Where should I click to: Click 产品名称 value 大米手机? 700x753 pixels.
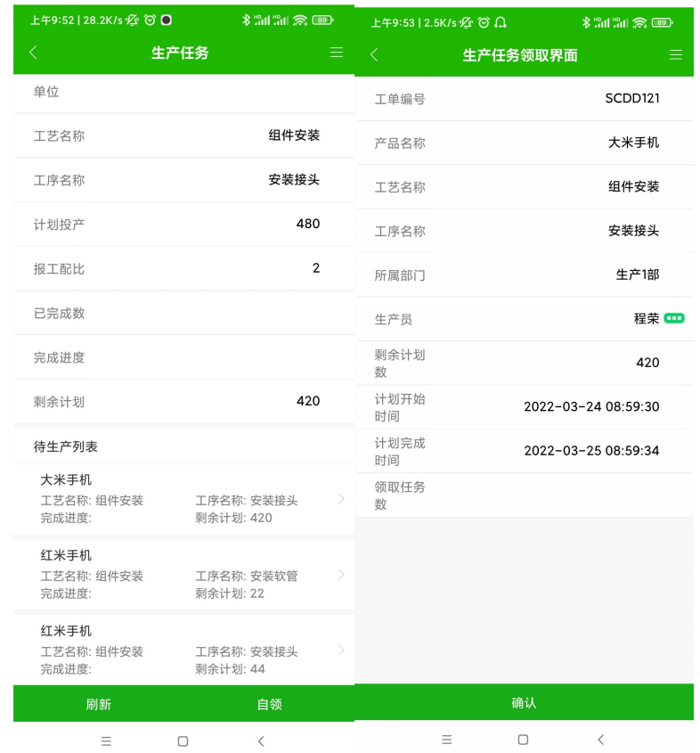point(633,143)
